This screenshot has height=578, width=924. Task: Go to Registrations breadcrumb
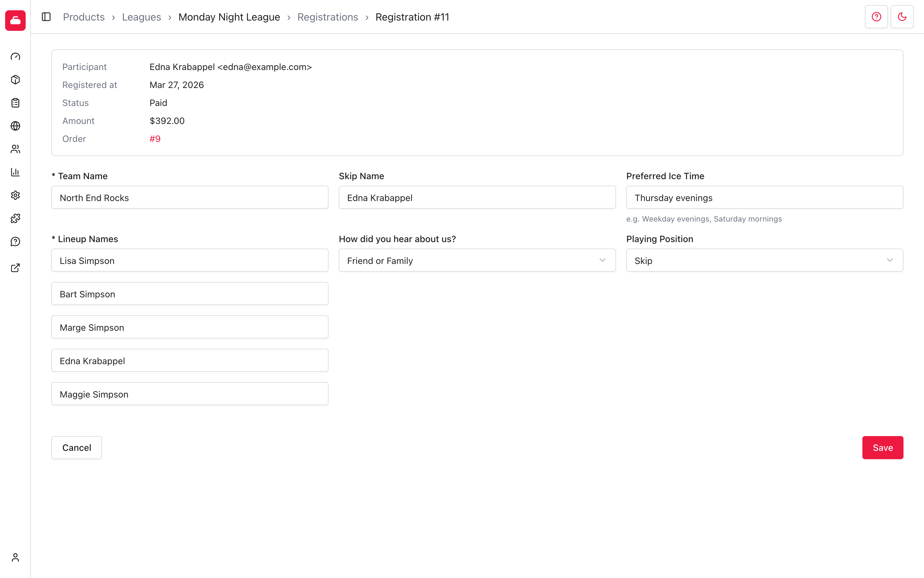328,17
